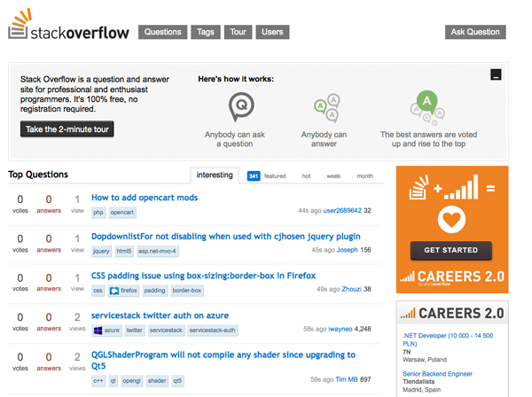This screenshot has height=397, width=532.
Task: Open Joseph's profile link
Action: pos(347,250)
